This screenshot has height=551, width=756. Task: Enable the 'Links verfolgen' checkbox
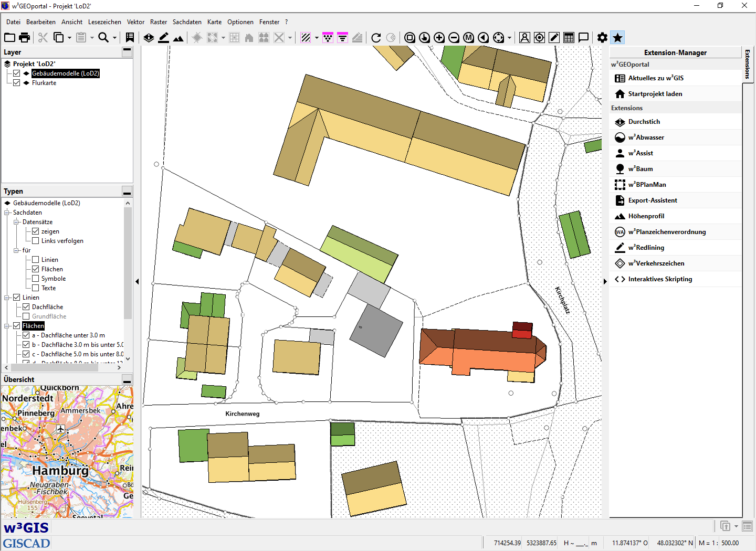(x=36, y=241)
